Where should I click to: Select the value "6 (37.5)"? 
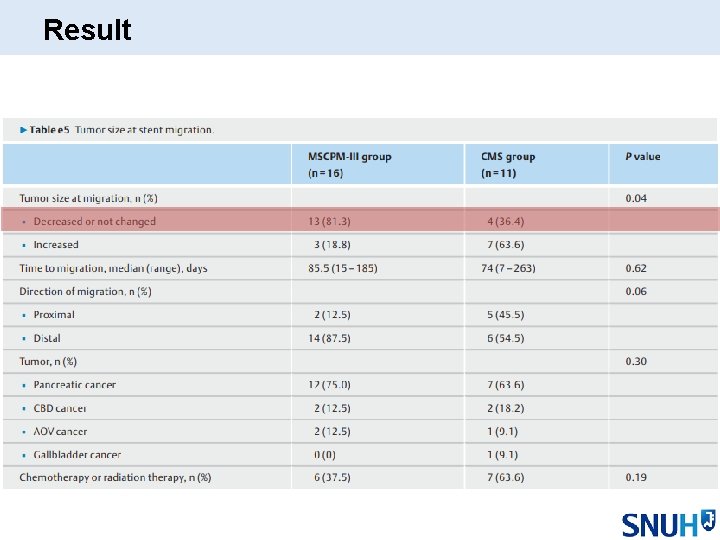332,478
